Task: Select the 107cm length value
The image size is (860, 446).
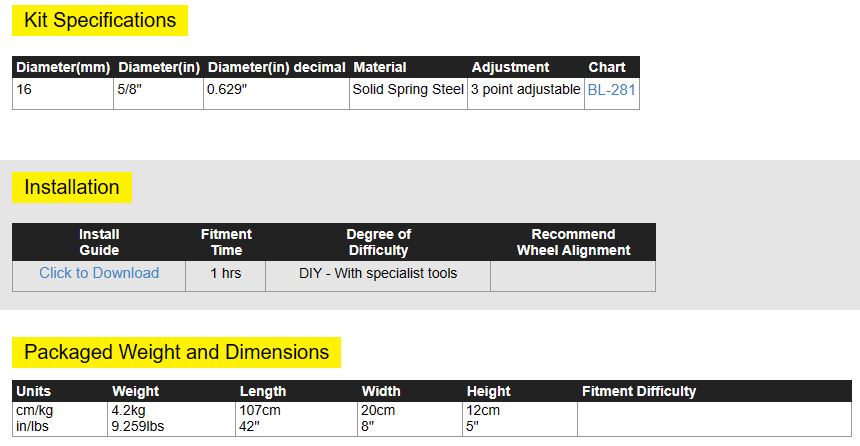Action: 259,410
